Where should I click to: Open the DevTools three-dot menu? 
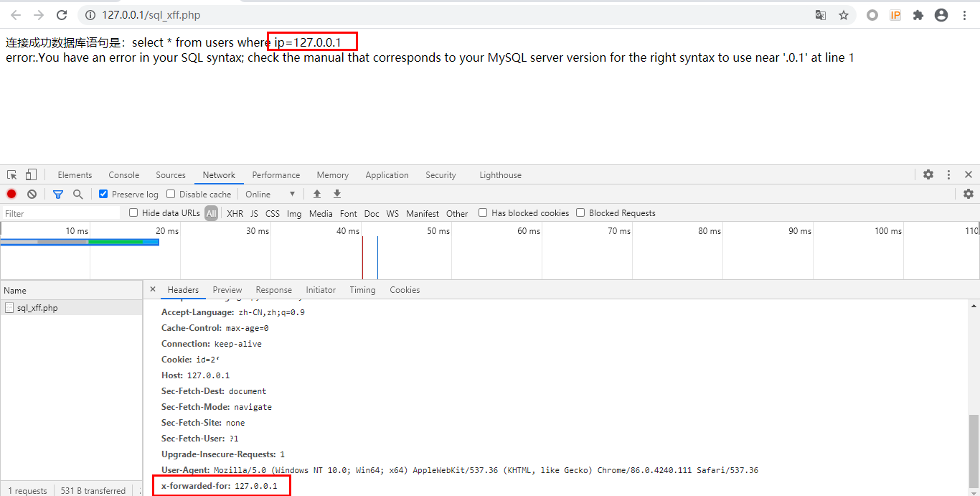(948, 174)
